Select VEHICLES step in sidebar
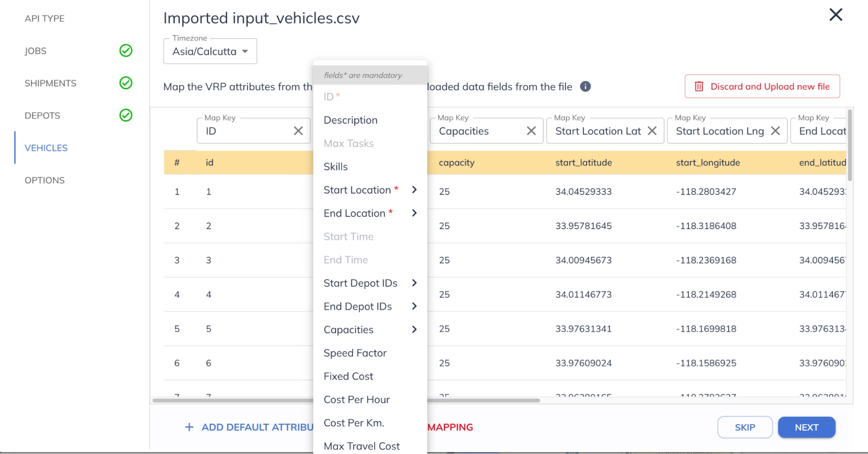This screenshot has width=868, height=454. pos(46,148)
